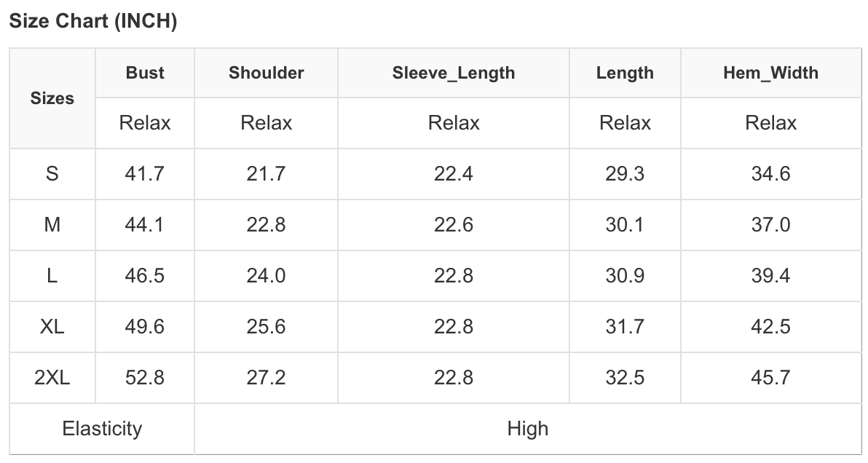Click the 30.9 length value for L
This screenshot has height=463, width=868.
tap(625, 276)
